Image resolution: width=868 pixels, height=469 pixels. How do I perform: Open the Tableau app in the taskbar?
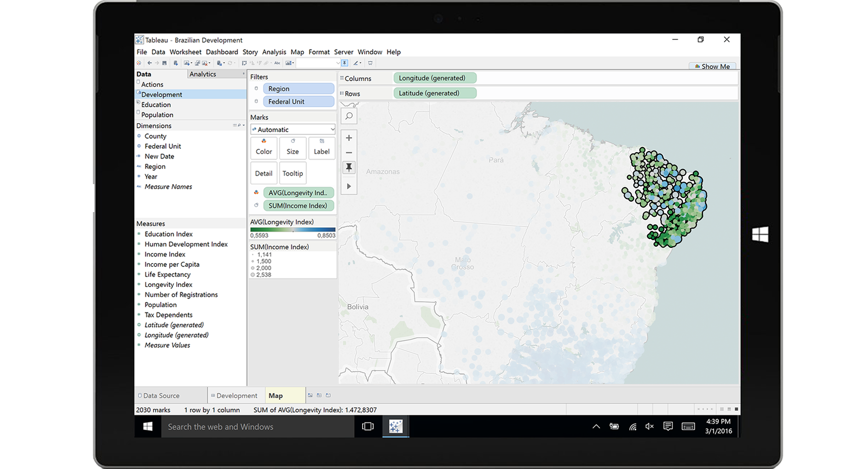(x=396, y=426)
